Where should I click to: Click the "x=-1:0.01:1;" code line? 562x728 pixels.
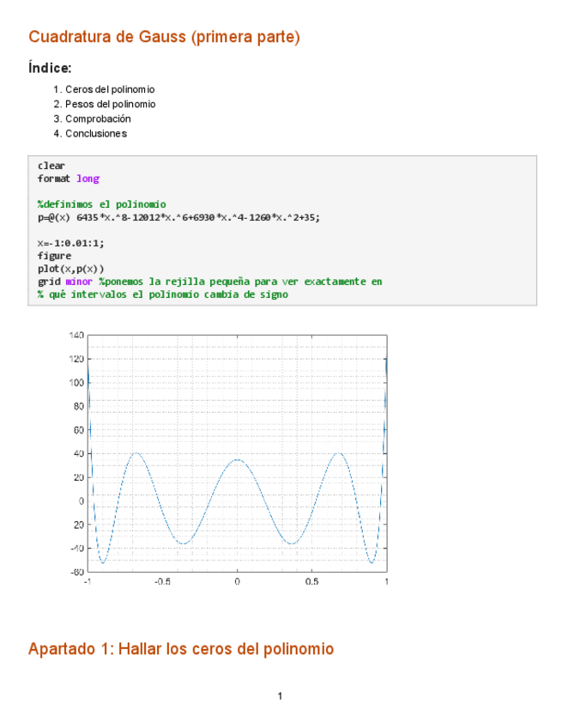[x=70, y=243]
